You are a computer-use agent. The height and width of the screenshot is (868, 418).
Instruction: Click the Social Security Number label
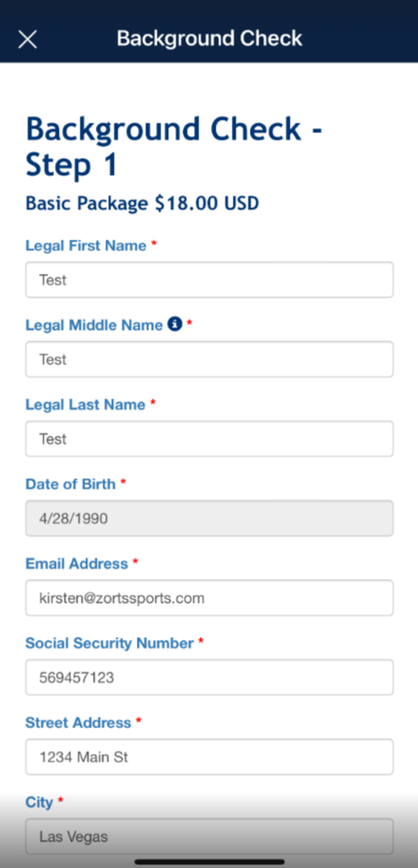pyautogui.click(x=109, y=644)
